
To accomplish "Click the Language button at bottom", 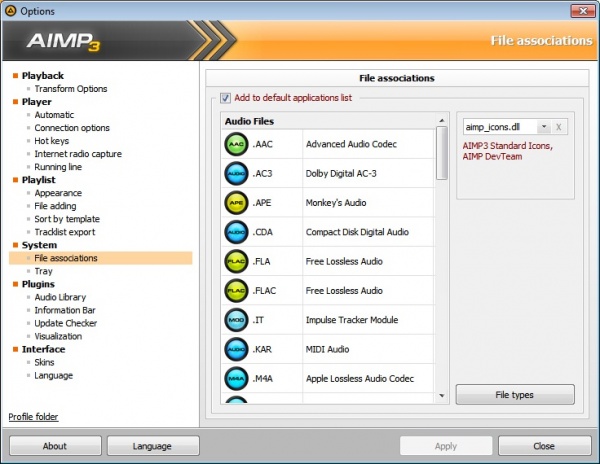I will click(x=153, y=446).
